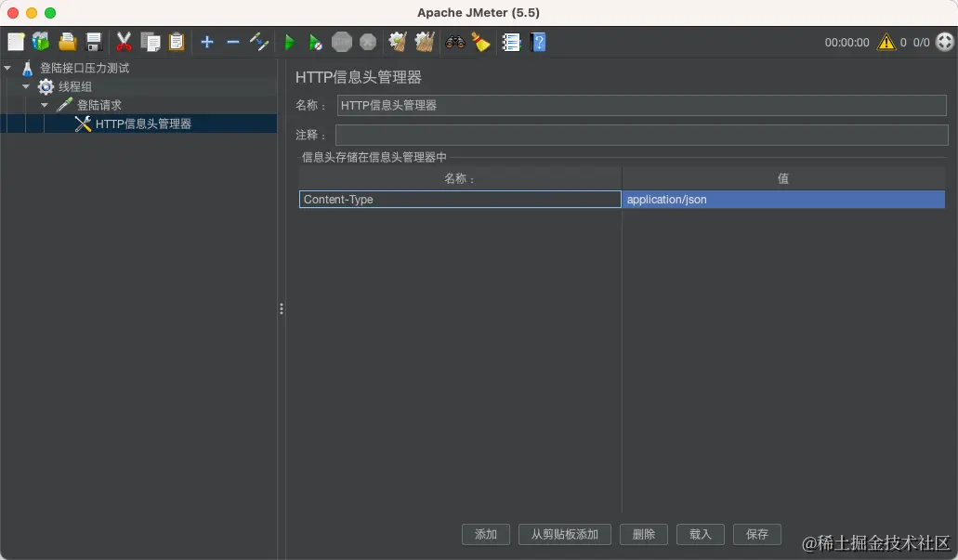Search the tree with binoculars
The width and height of the screenshot is (958, 560).
(455, 42)
